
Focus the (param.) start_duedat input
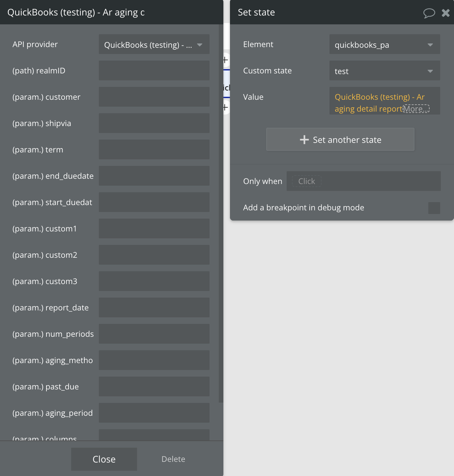point(154,202)
